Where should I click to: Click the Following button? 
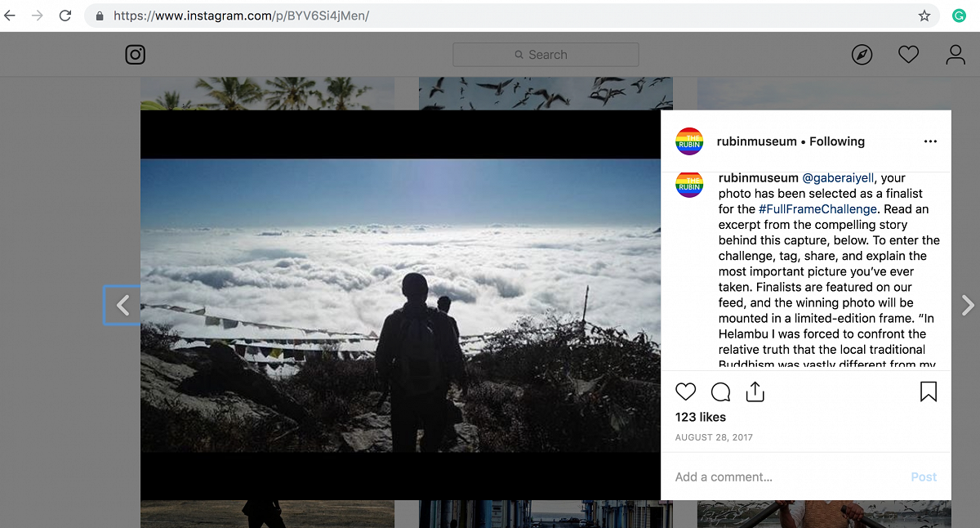pos(837,141)
